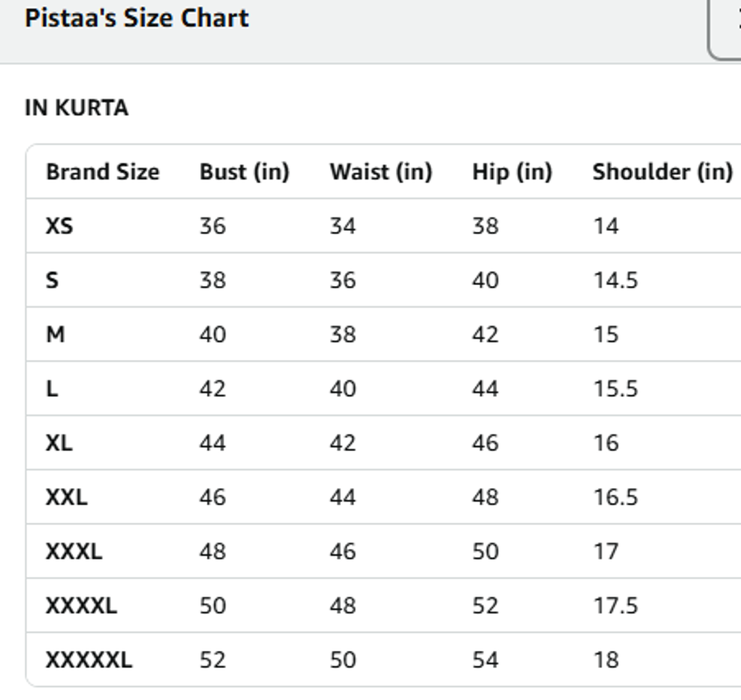This screenshot has height=700, width=741.
Task: Click the Waist (in) column header
Action: tap(381, 172)
